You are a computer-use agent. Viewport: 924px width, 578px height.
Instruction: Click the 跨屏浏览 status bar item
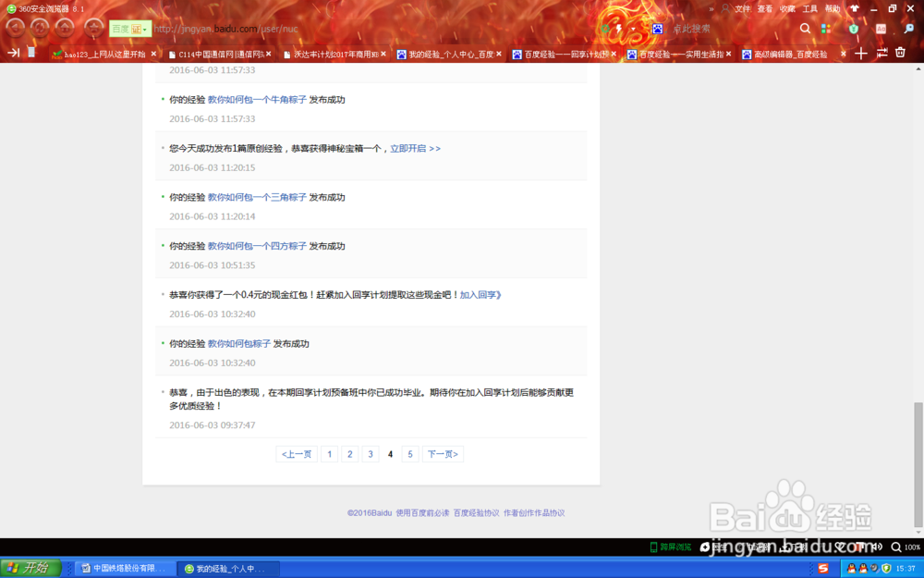pyautogui.click(x=671, y=547)
